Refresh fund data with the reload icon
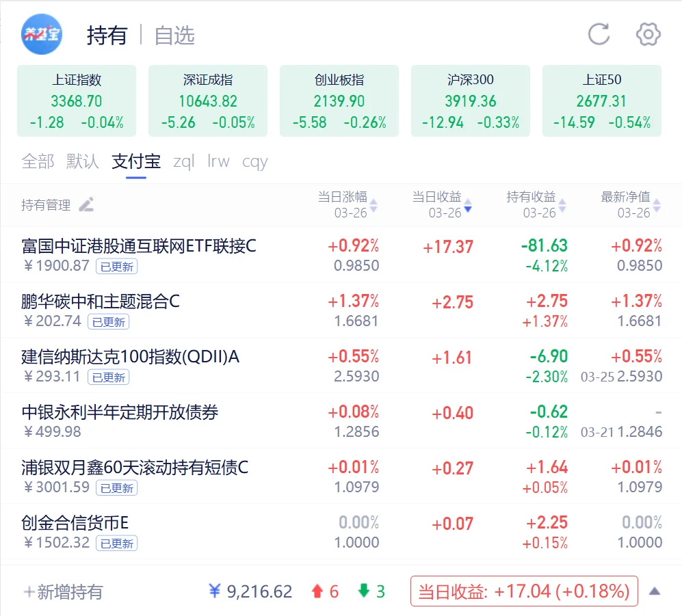Screen dimensions: 682x616 599,34
